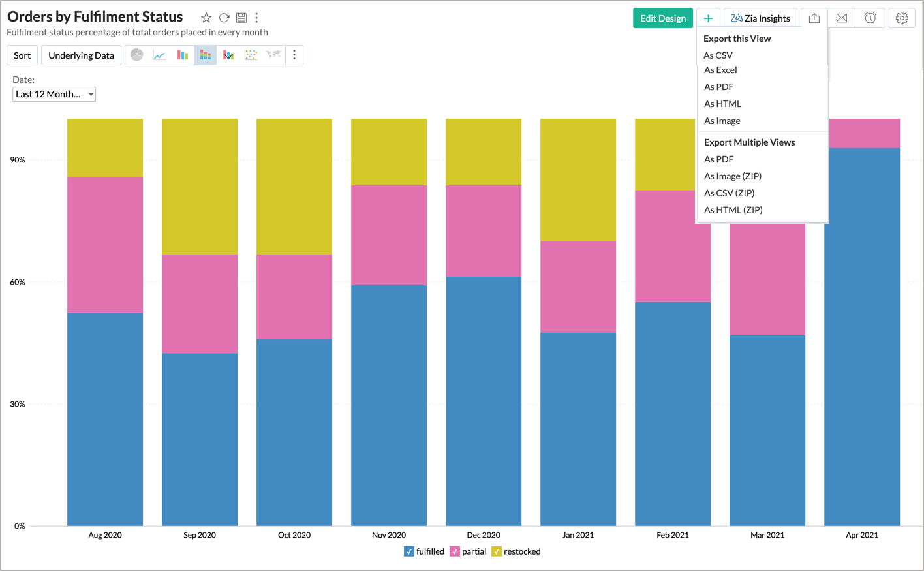Export this view As Excel
The width and height of the screenshot is (924, 571).
[720, 70]
